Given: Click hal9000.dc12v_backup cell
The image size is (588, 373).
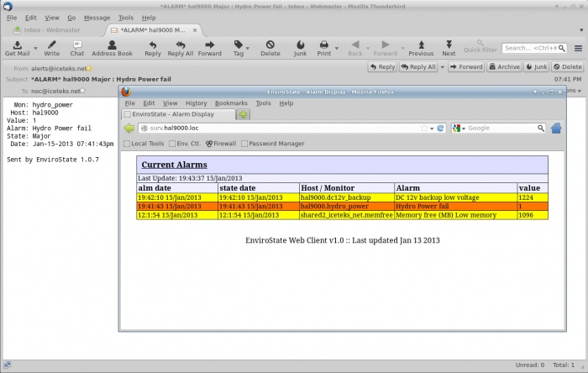Looking at the screenshot, I should [x=346, y=197].
